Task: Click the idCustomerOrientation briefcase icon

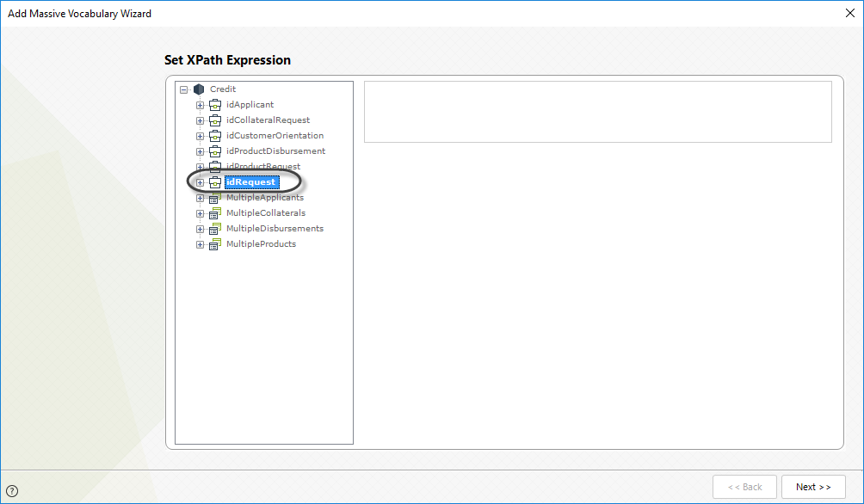Action: click(x=215, y=136)
